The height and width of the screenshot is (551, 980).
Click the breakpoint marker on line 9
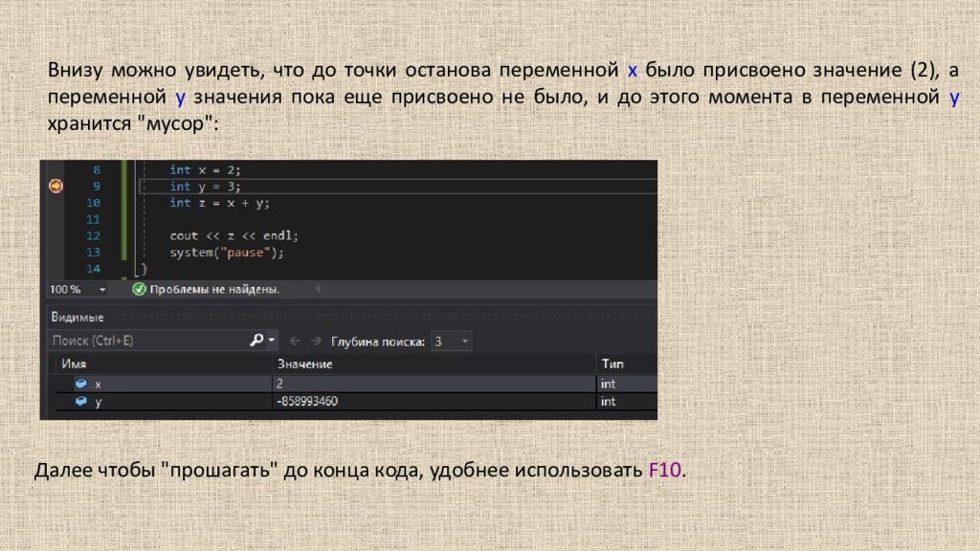point(56,186)
